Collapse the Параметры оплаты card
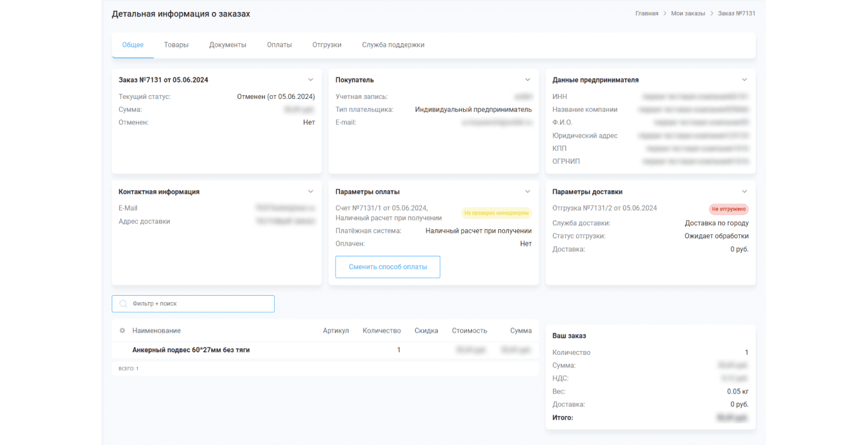This screenshot has height=445, width=868. click(528, 192)
